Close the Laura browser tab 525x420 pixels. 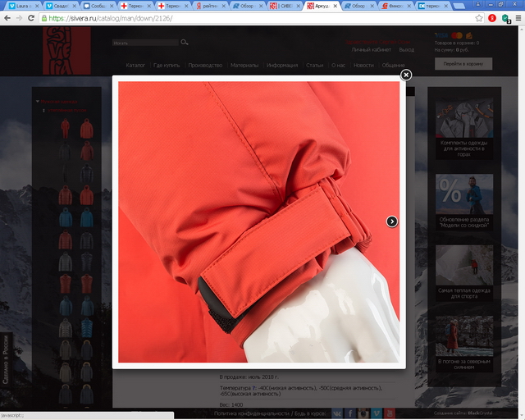pos(37,6)
